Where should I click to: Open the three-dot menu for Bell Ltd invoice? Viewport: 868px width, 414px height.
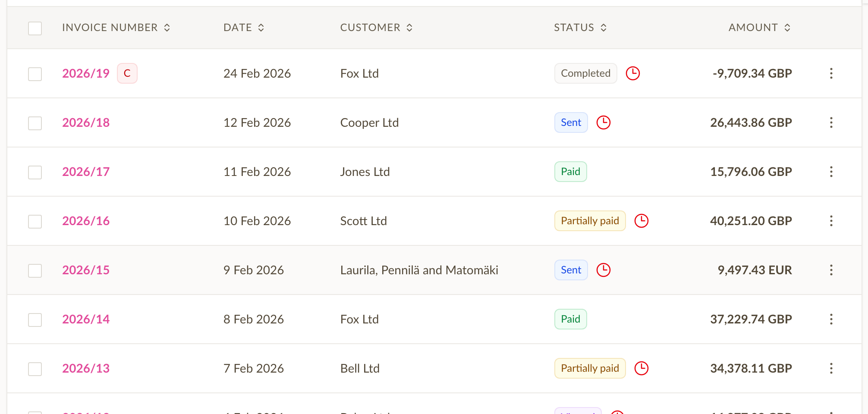tap(831, 368)
